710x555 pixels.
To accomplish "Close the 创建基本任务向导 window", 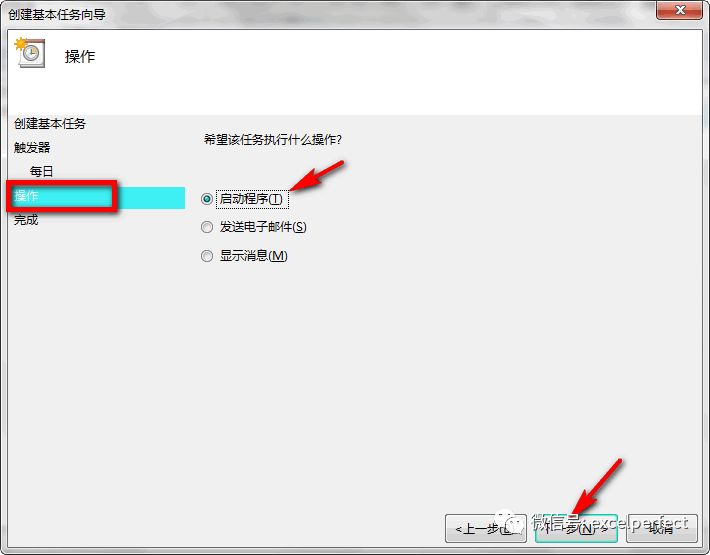I will [x=679, y=10].
